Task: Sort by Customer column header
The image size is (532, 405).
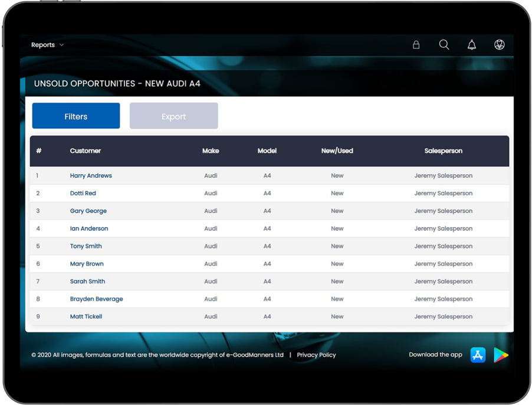Action: (86, 151)
